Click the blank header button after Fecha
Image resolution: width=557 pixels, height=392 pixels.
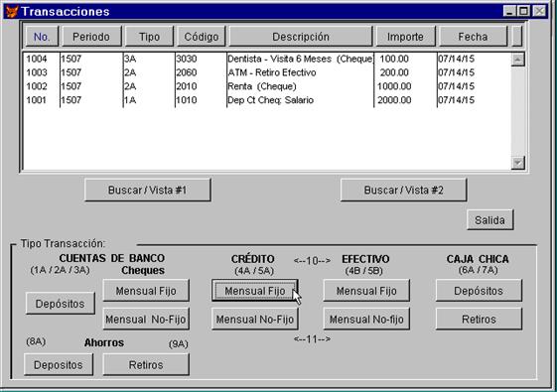pyautogui.click(x=517, y=37)
